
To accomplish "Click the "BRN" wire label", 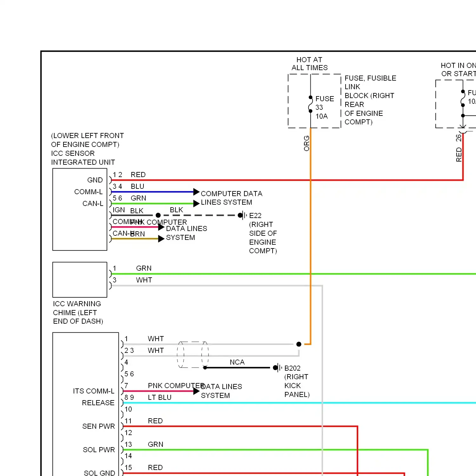I will [x=138, y=234].
